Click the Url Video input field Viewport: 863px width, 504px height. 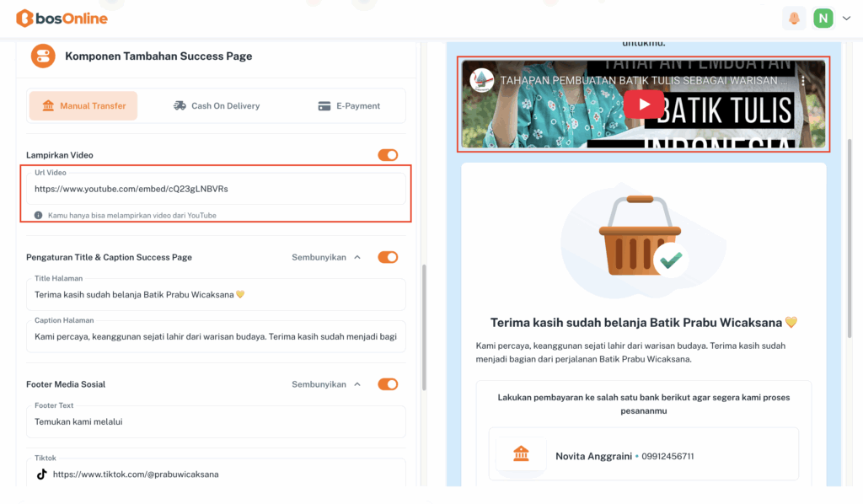[x=216, y=189]
